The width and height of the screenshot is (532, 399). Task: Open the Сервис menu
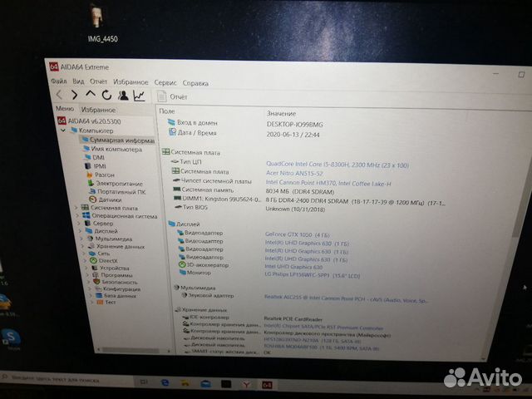165,83
